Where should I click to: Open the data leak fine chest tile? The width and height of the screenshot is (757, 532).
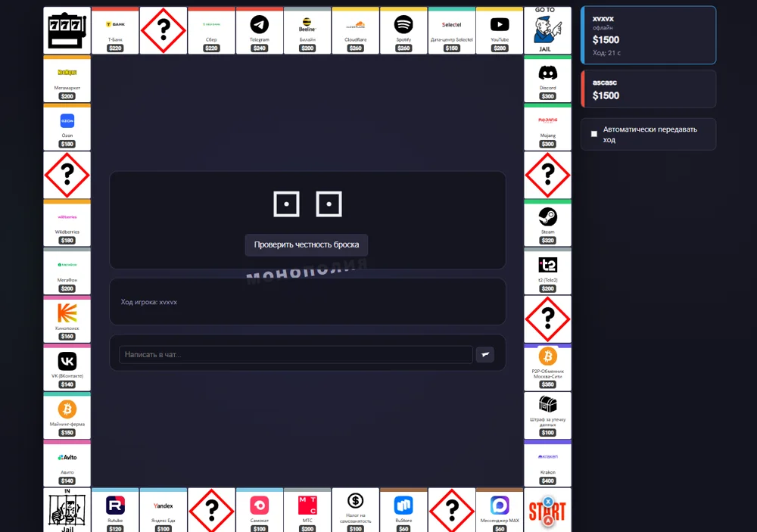(x=547, y=415)
